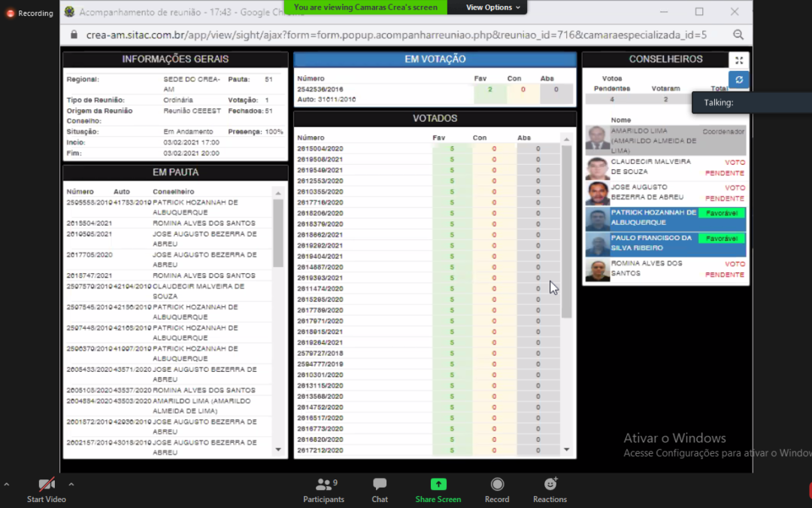Click scroll-down arrow in Votados list
Image resolution: width=812 pixels, height=508 pixels.
click(x=567, y=449)
